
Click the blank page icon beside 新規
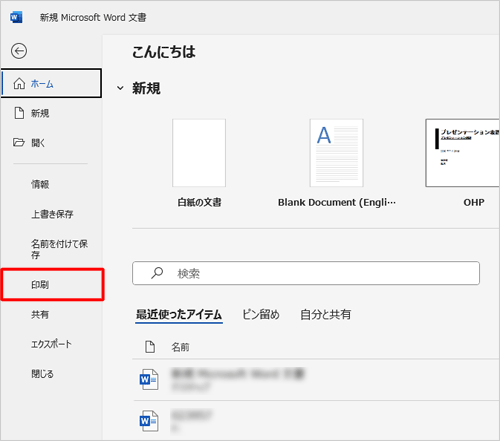[19, 113]
